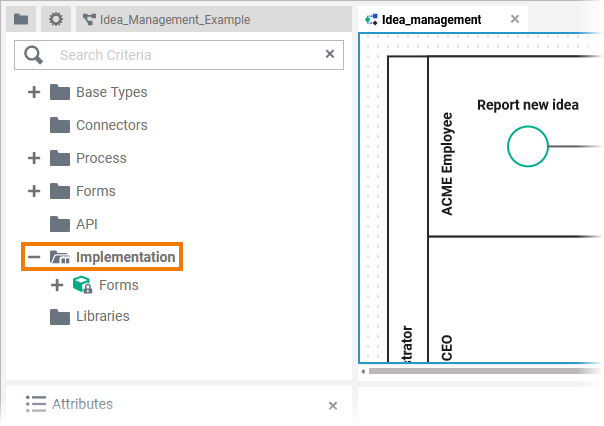Click the magnifier search icon
Screen dimensions: 604x426
click(x=34, y=55)
